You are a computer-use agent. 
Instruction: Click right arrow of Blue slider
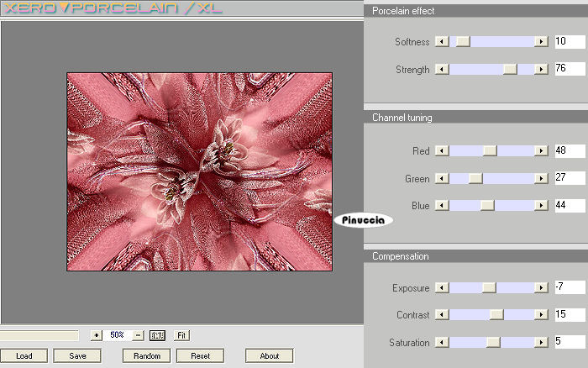542,206
